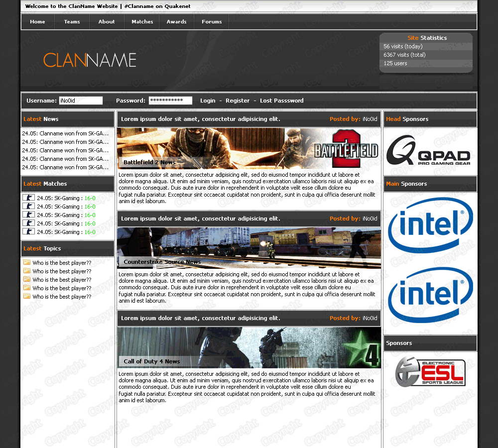Click the folder icon of the top topic
Viewport: 498px width, 448px height.
coord(27,262)
